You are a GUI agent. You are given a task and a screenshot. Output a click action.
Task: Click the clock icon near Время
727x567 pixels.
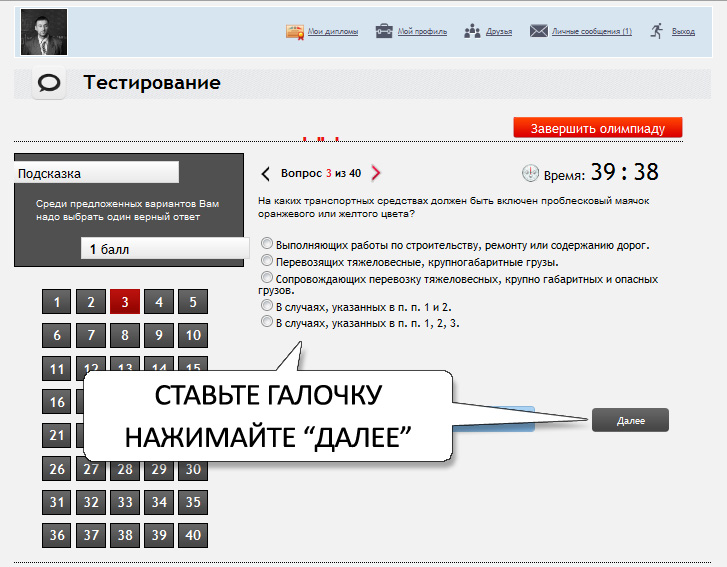tap(530, 173)
